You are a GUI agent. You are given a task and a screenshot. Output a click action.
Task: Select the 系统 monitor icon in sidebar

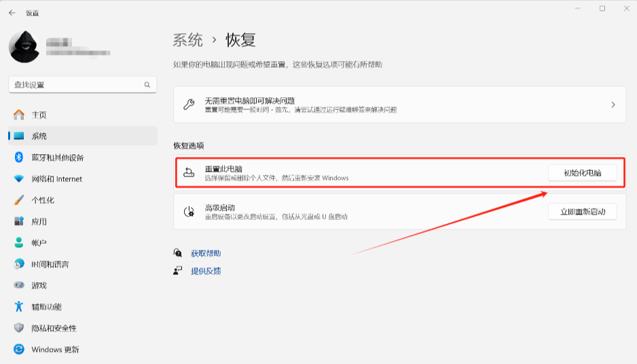tap(19, 136)
